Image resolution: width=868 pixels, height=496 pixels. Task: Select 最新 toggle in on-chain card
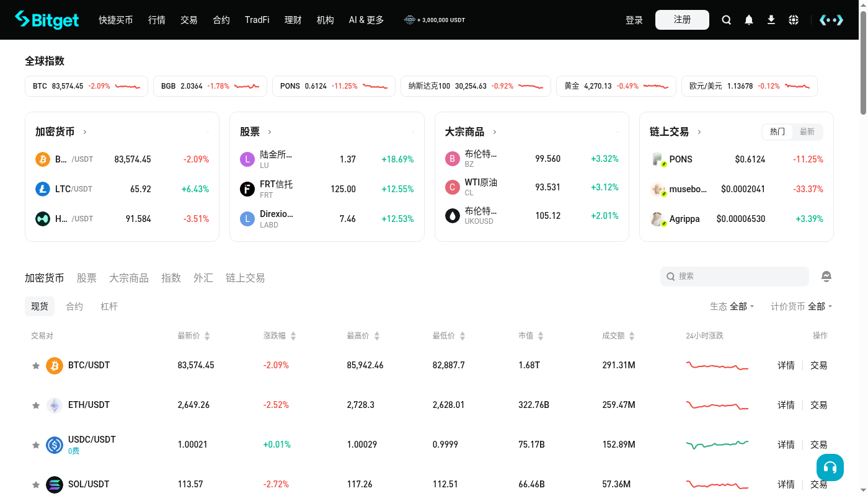tap(807, 131)
